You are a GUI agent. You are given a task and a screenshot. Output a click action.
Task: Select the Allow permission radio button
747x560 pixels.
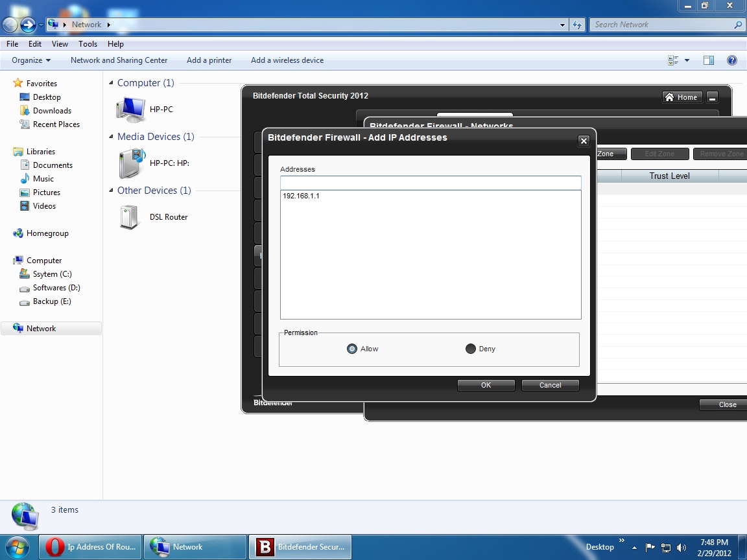tap(351, 349)
